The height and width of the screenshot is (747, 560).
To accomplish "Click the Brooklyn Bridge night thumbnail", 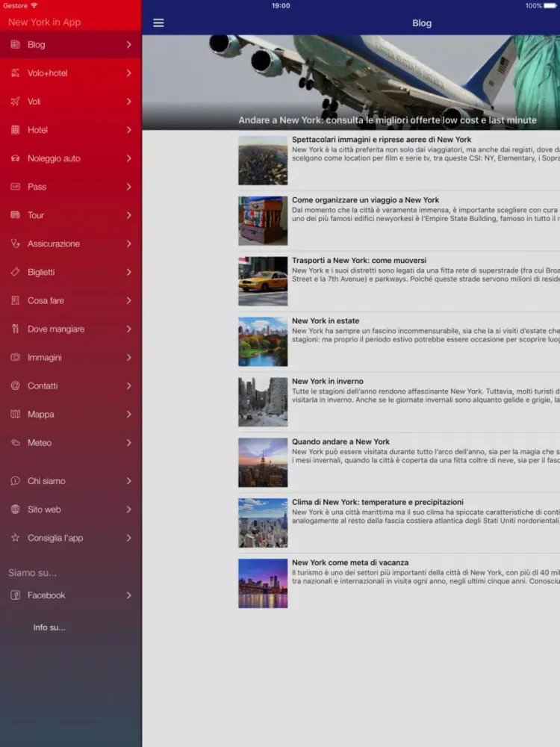I will [x=263, y=583].
